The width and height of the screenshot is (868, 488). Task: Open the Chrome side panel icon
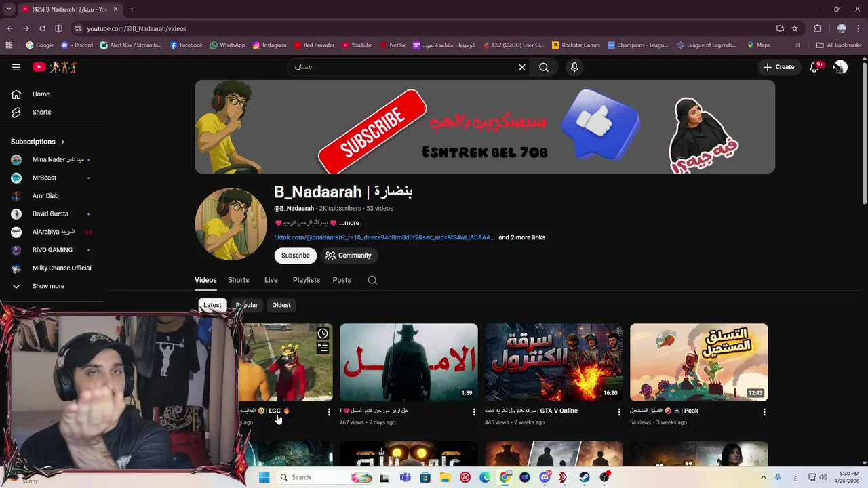tap(58, 28)
